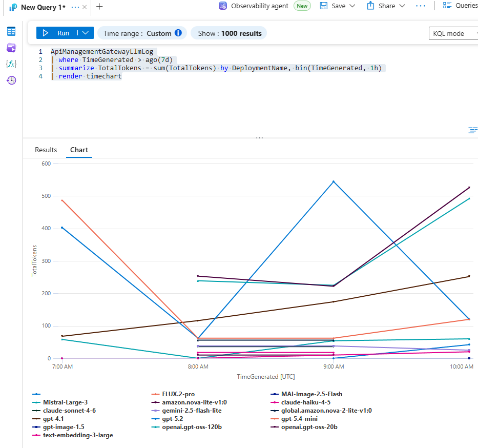Viewport: 478px width, 448px height.
Task: Toggle the openai.gpt-oss-20b legend entry
Action: 304,427
